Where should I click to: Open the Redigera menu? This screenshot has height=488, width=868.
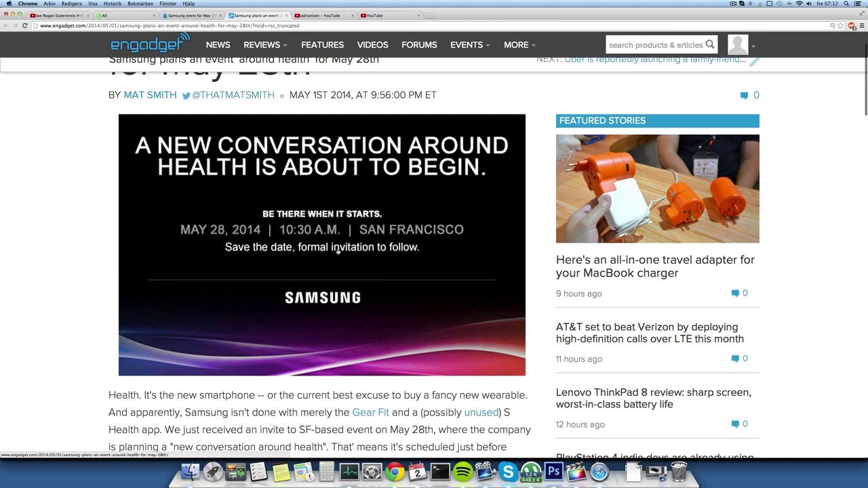pos(71,3)
